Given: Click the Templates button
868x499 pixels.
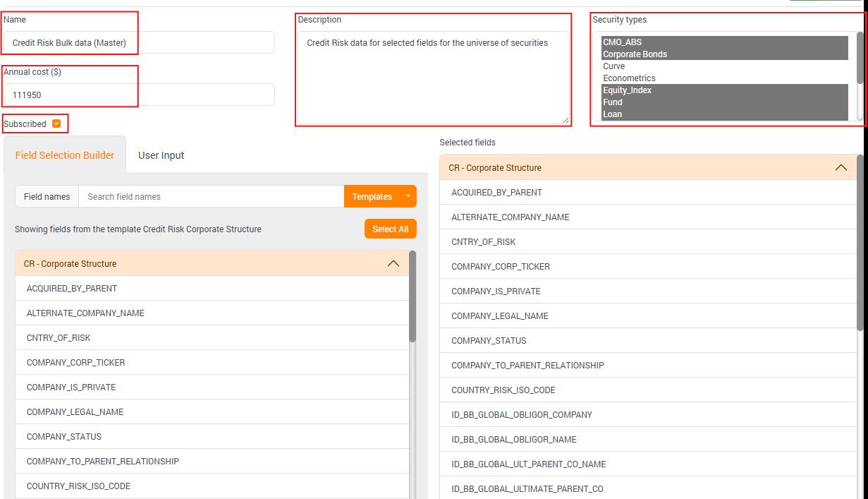Looking at the screenshot, I should tap(372, 197).
